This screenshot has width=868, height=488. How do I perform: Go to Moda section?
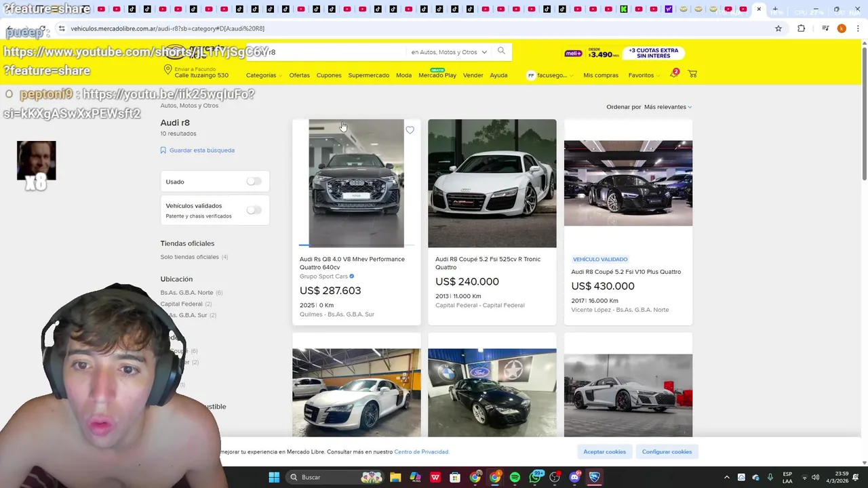pos(403,75)
